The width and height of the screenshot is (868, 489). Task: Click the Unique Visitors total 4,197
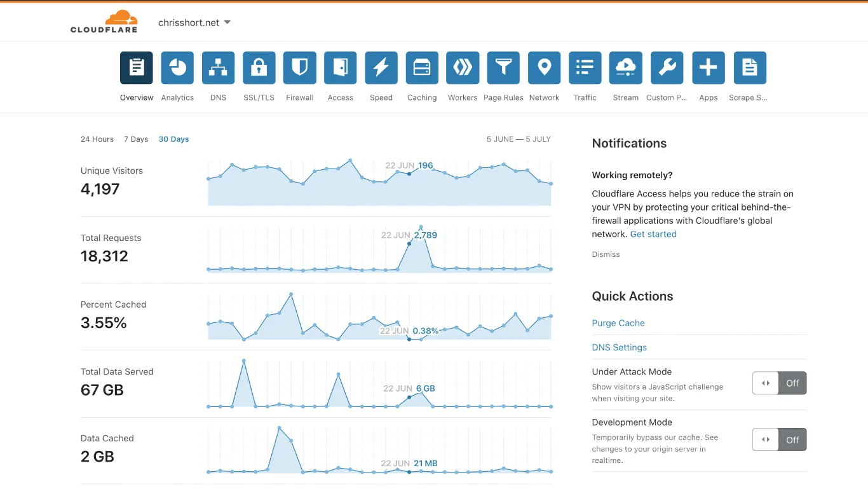coord(100,189)
